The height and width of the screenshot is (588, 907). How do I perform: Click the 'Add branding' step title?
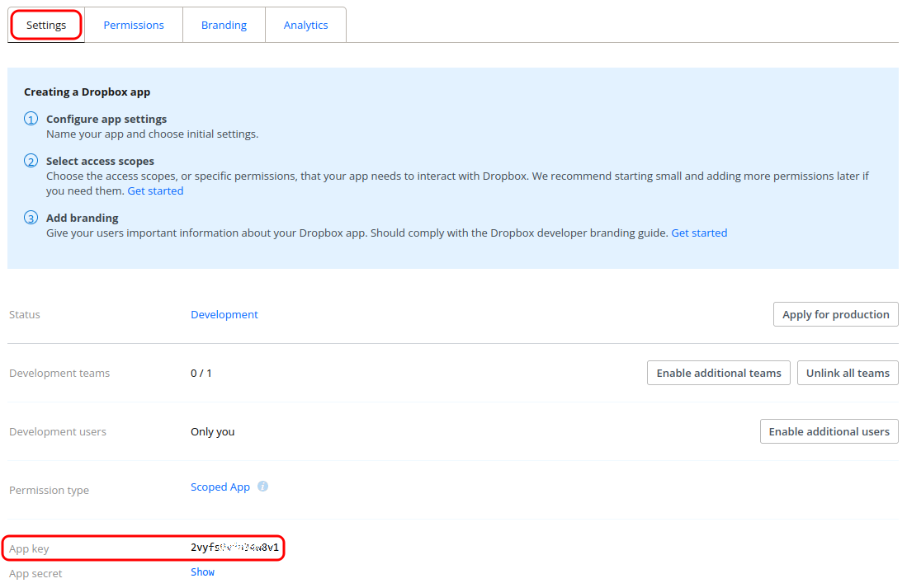pyautogui.click(x=83, y=218)
